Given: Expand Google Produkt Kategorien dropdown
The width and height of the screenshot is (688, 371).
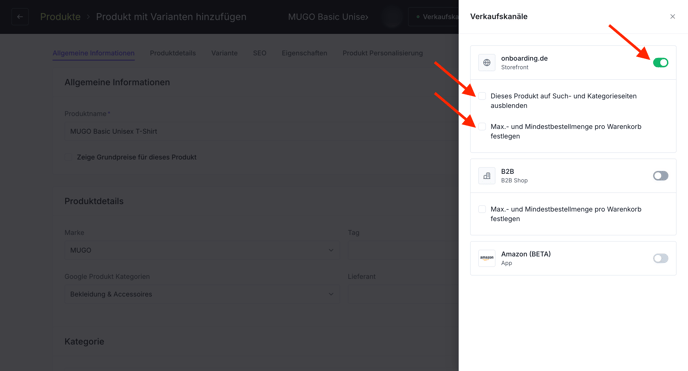Looking at the screenshot, I should pyautogui.click(x=201, y=294).
